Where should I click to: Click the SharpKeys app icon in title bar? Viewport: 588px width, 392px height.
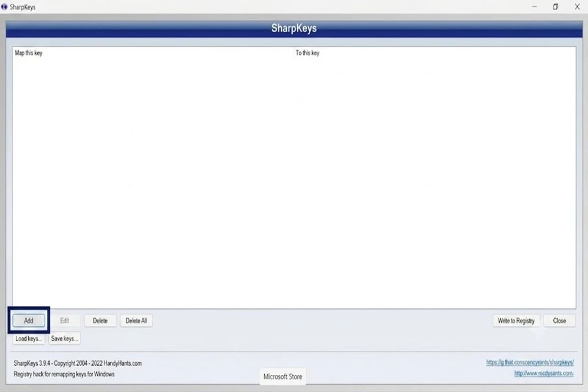[4, 7]
